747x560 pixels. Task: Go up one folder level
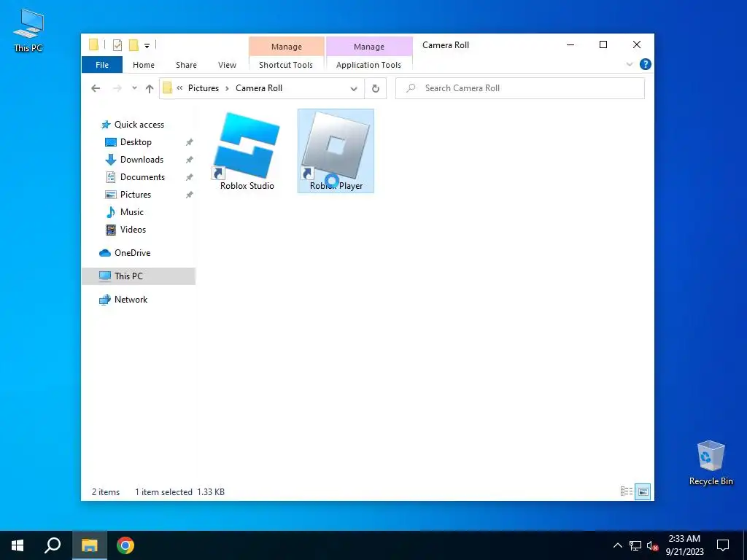(x=150, y=88)
